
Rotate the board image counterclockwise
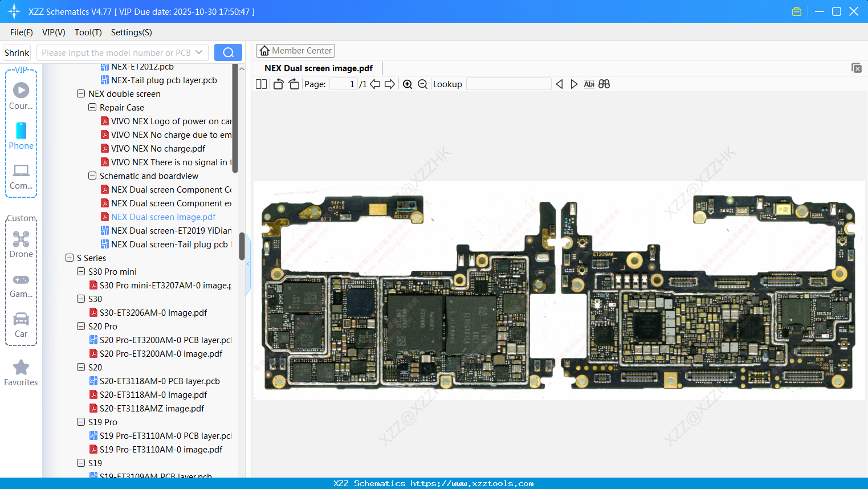point(278,84)
